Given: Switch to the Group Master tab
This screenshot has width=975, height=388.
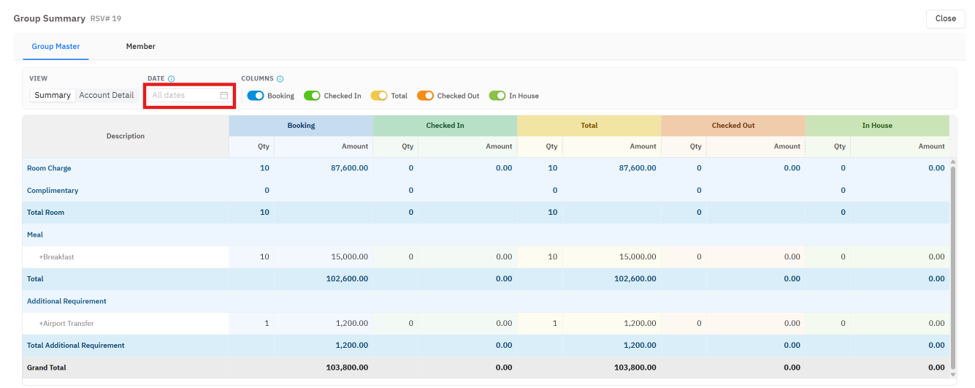Looking at the screenshot, I should coord(56,47).
